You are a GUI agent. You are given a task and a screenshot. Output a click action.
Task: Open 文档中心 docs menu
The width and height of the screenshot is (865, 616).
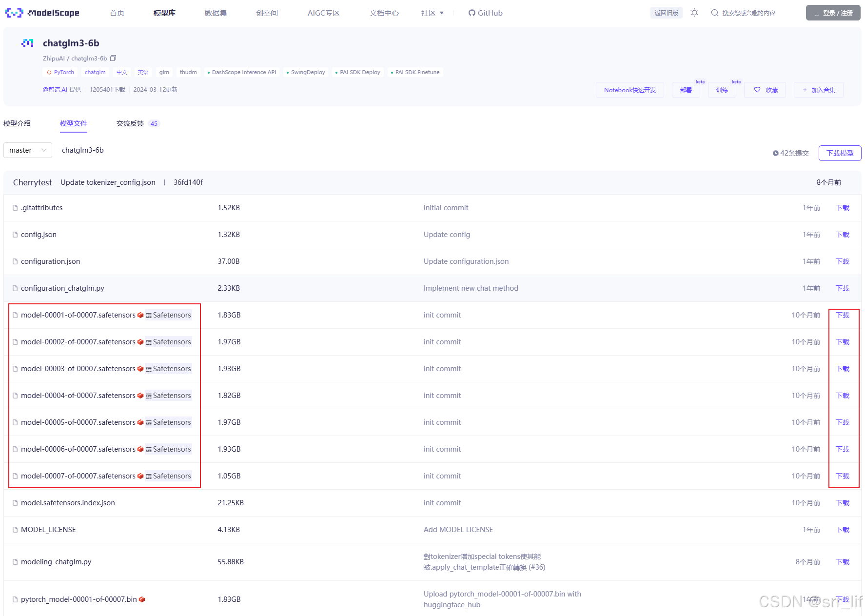coord(384,13)
